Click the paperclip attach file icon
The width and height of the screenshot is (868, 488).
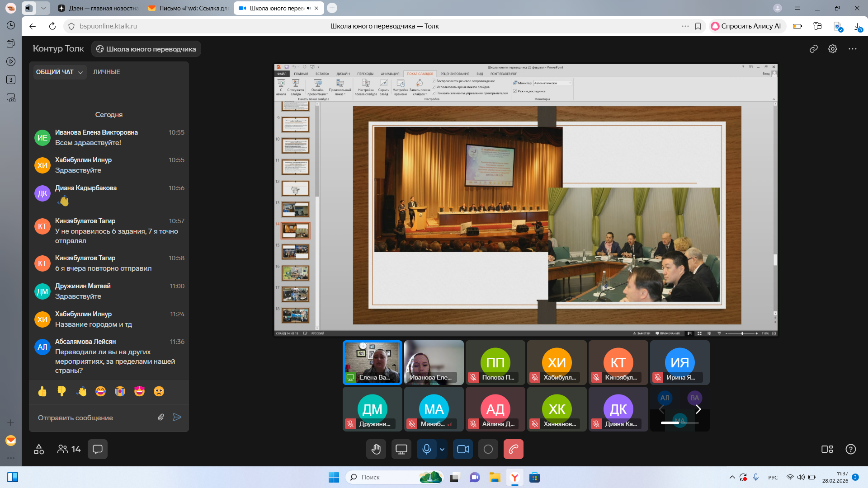(161, 417)
